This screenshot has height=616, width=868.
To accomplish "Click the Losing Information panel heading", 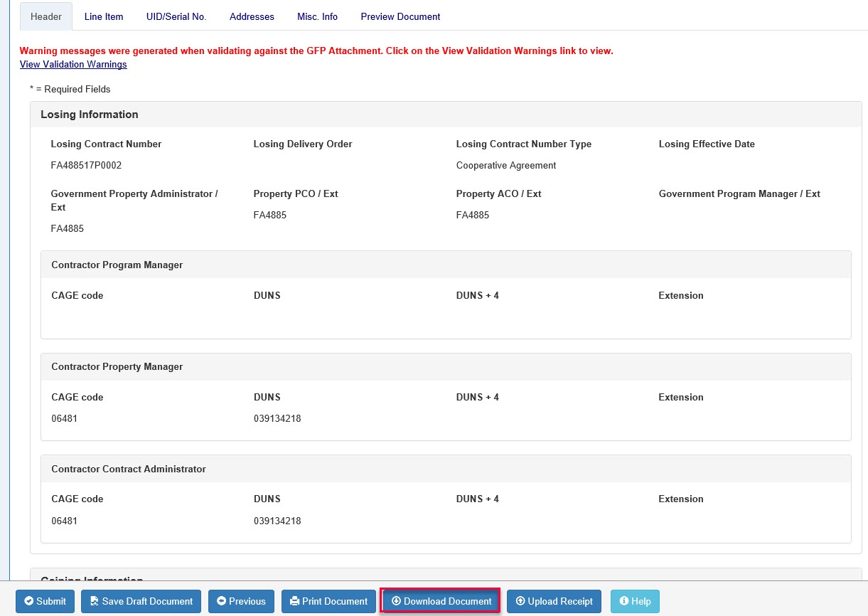I will 90,115.
